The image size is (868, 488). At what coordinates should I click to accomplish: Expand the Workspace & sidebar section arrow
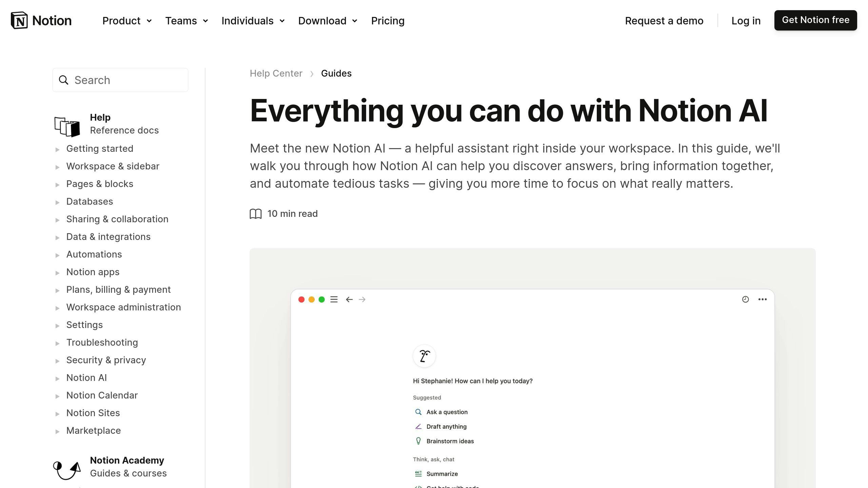pyautogui.click(x=57, y=167)
